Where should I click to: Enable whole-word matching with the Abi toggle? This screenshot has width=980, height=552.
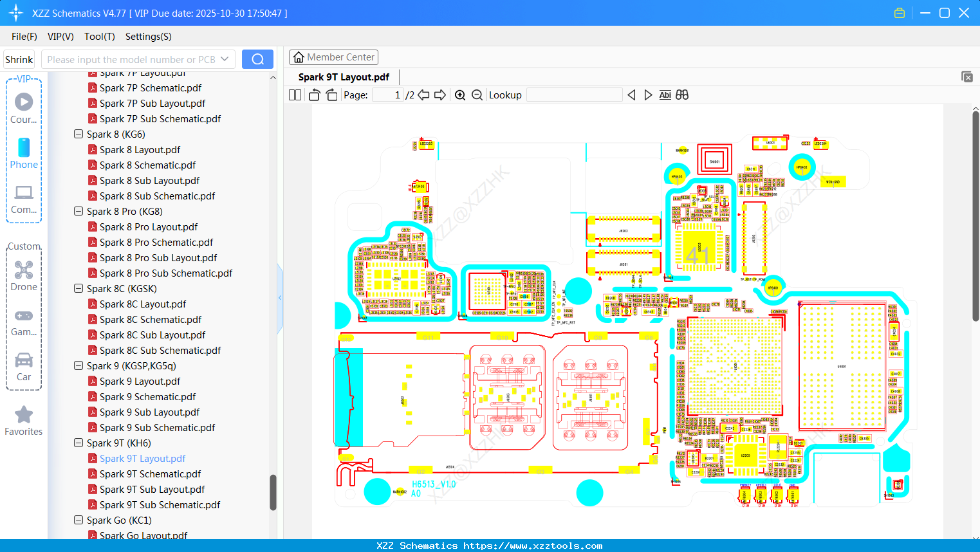tap(665, 95)
